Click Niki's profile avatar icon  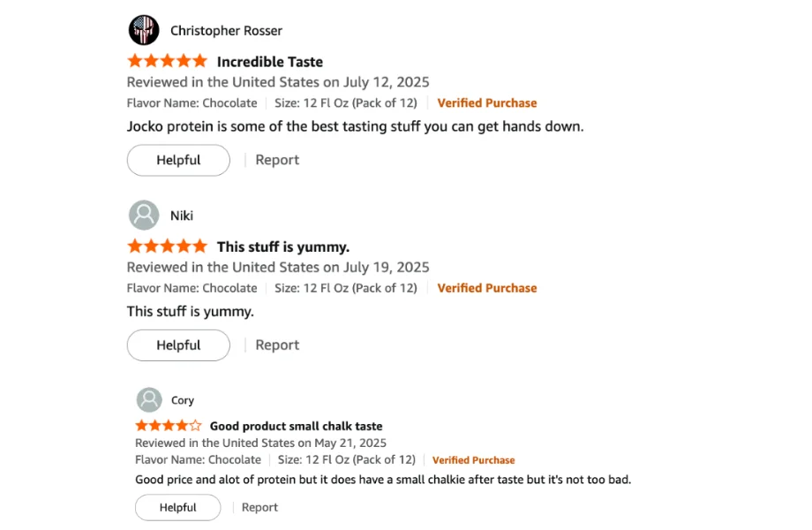144,215
